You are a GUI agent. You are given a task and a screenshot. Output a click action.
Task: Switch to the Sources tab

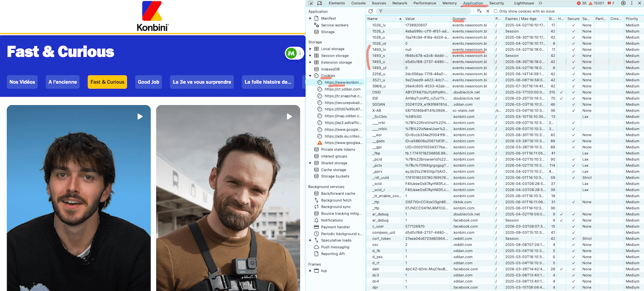click(x=379, y=3)
